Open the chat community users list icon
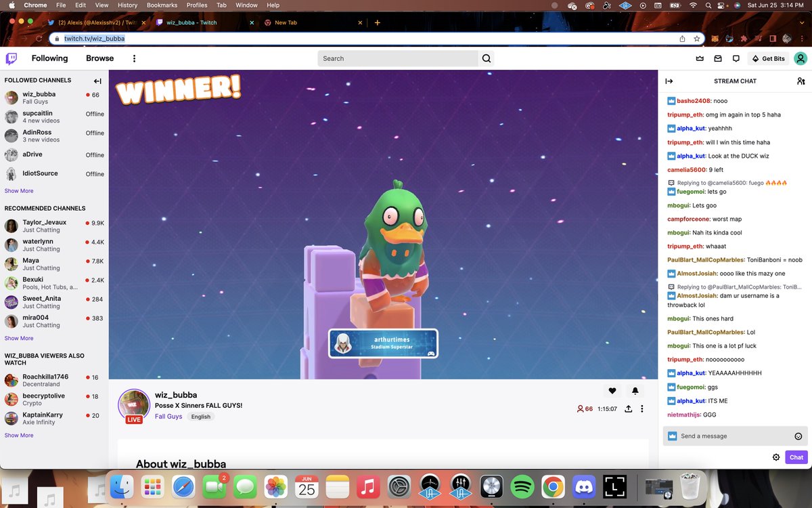The width and height of the screenshot is (812, 508). 801,81
